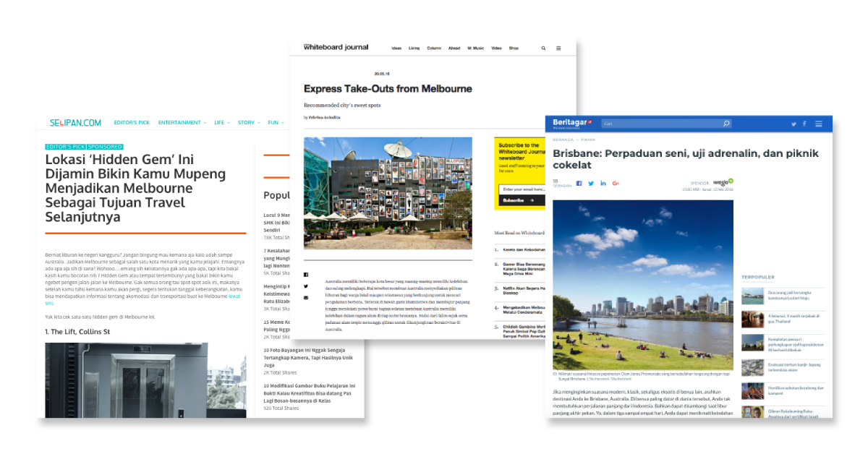Share Whiteboard article via email icon

(x=306, y=298)
